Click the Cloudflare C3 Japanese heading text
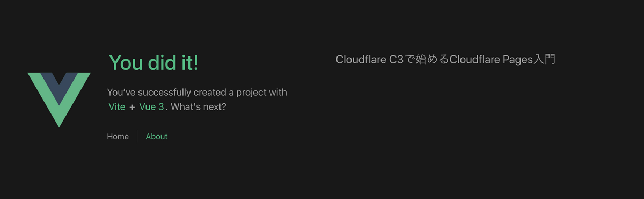 [445, 60]
